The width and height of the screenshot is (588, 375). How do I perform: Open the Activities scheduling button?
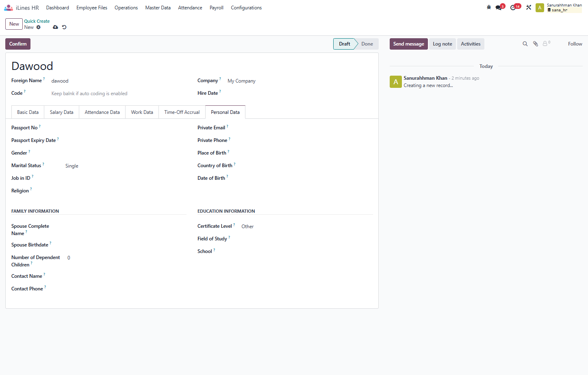click(471, 44)
